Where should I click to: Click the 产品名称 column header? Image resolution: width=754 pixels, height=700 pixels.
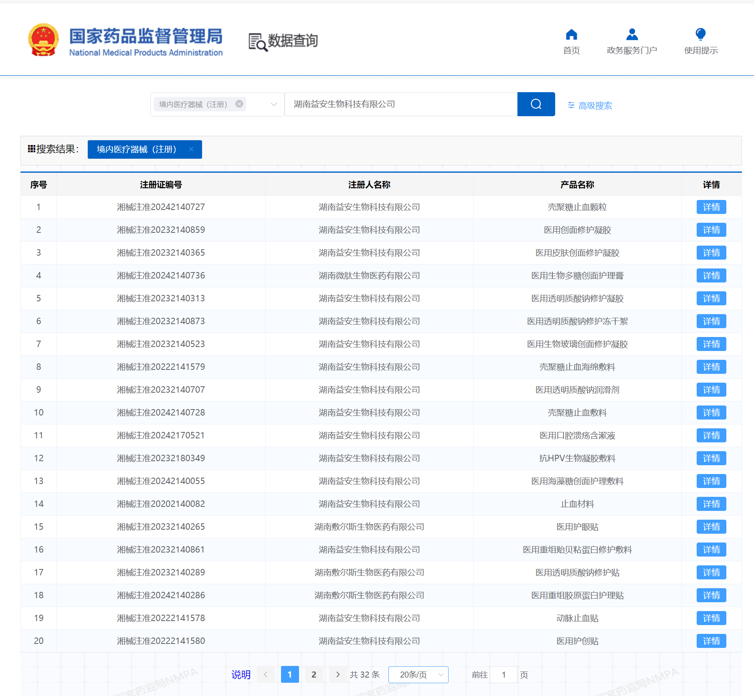click(577, 185)
